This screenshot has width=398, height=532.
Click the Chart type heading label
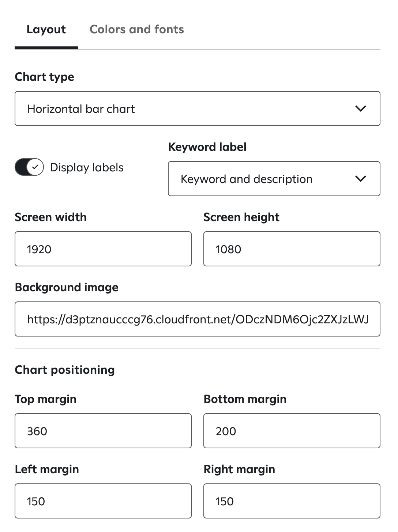click(44, 77)
